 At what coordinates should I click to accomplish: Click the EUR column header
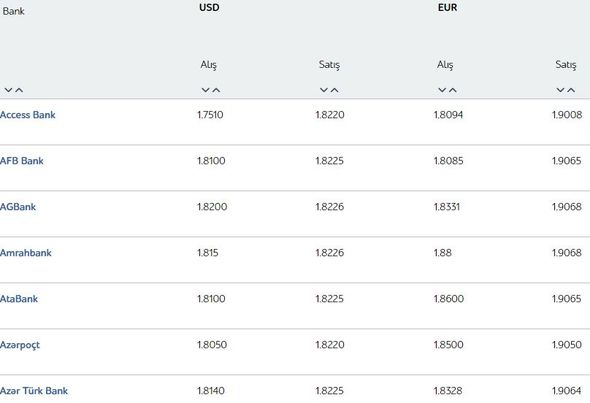[447, 8]
